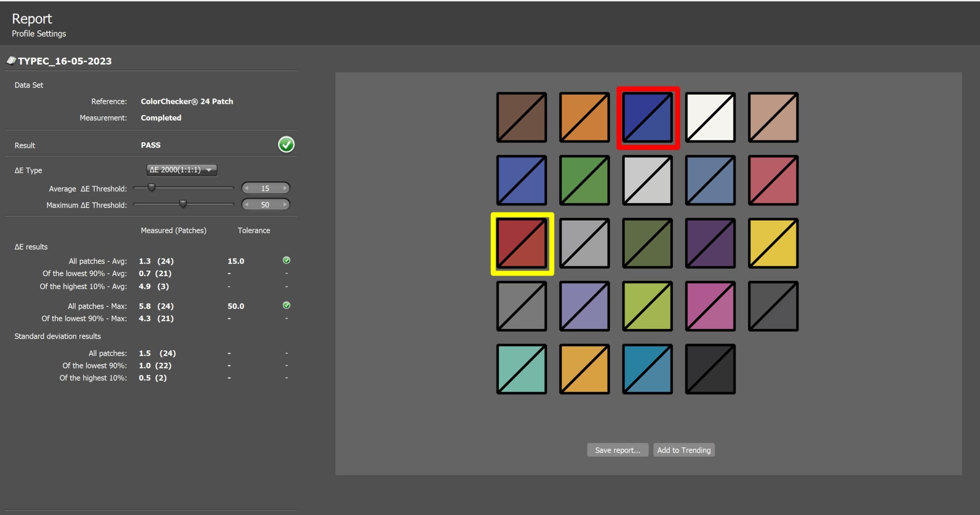980x515 pixels.
Task: Select the red-outlined blue color patch
Action: click(x=647, y=118)
